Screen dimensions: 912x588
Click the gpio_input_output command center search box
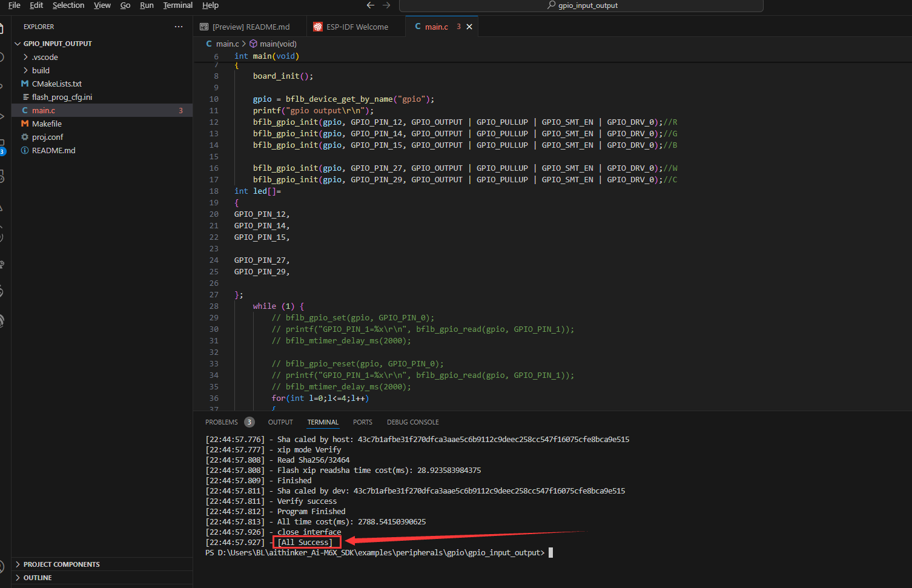pyautogui.click(x=581, y=5)
